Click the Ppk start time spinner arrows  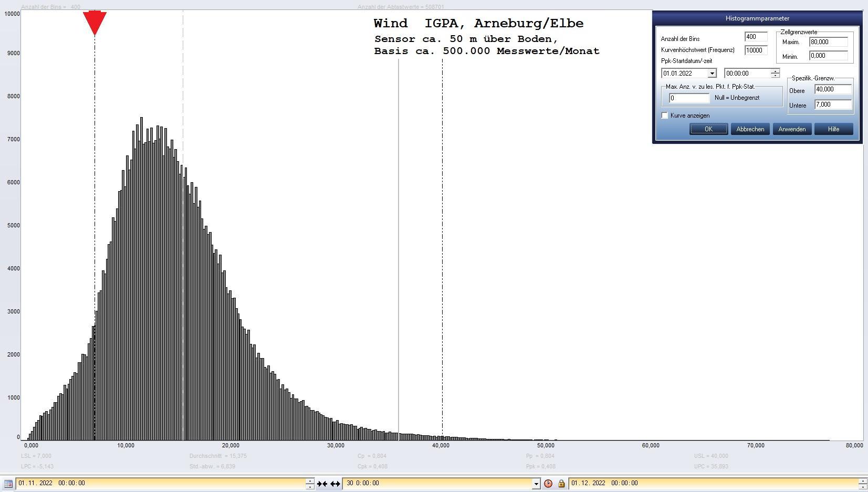[775, 74]
